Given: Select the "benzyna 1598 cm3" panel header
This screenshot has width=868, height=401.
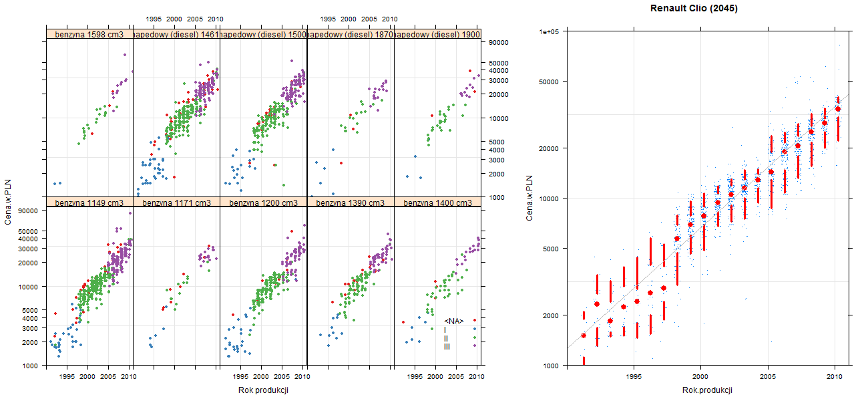Looking at the screenshot, I should [x=89, y=33].
